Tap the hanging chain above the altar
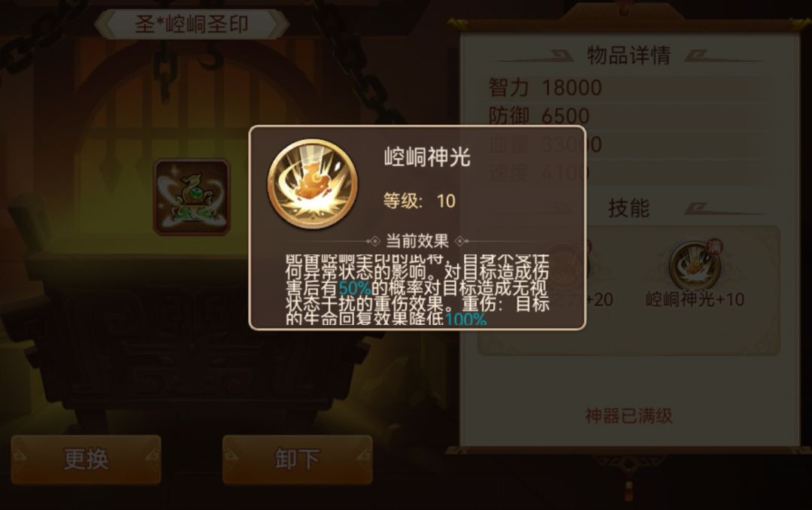812x510 pixels. (165, 68)
